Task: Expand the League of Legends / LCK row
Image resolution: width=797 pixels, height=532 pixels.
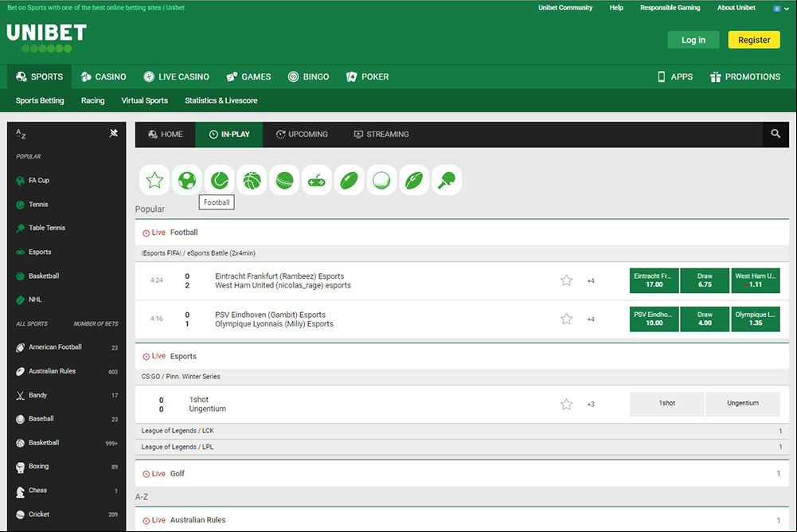Action: (x=462, y=431)
